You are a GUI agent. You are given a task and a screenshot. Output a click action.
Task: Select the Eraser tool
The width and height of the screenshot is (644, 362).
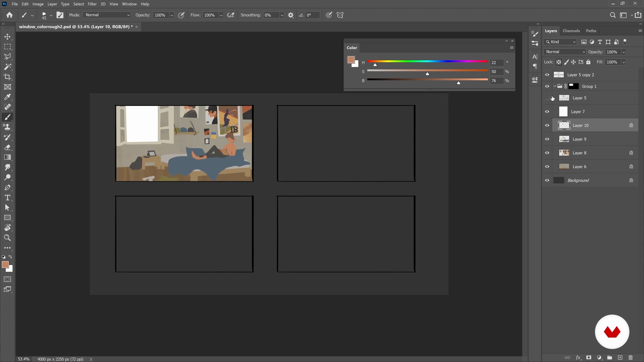pyautogui.click(x=7, y=147)
